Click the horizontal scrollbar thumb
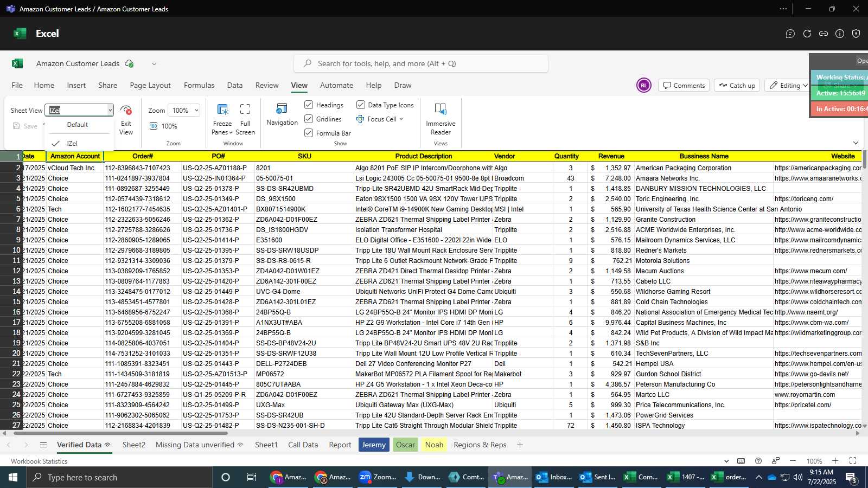The image size is (868, 488). click(120, 433)
